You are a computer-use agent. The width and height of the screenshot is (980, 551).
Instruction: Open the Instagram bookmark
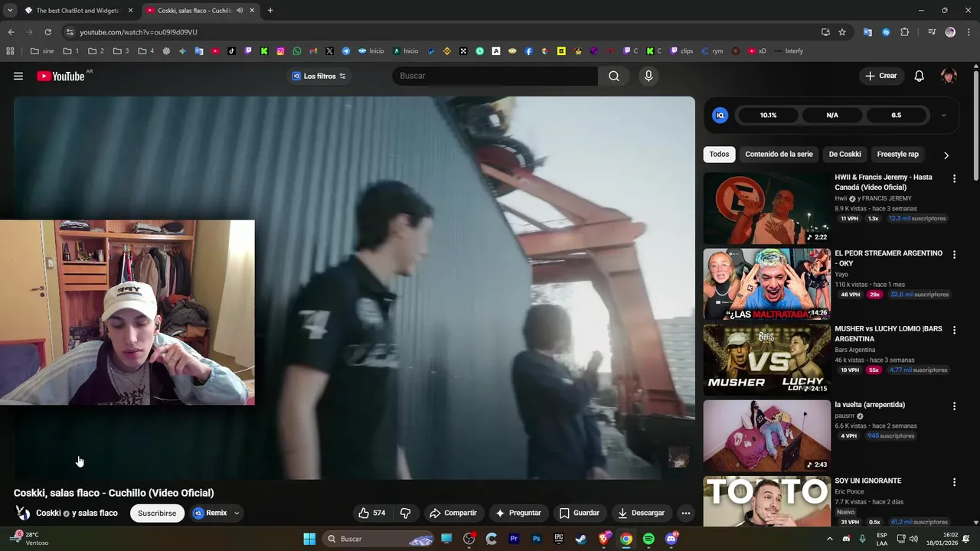click(281, 51)
